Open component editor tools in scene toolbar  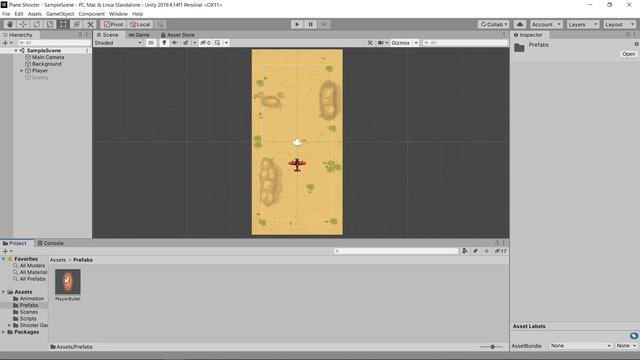point(370,43)
